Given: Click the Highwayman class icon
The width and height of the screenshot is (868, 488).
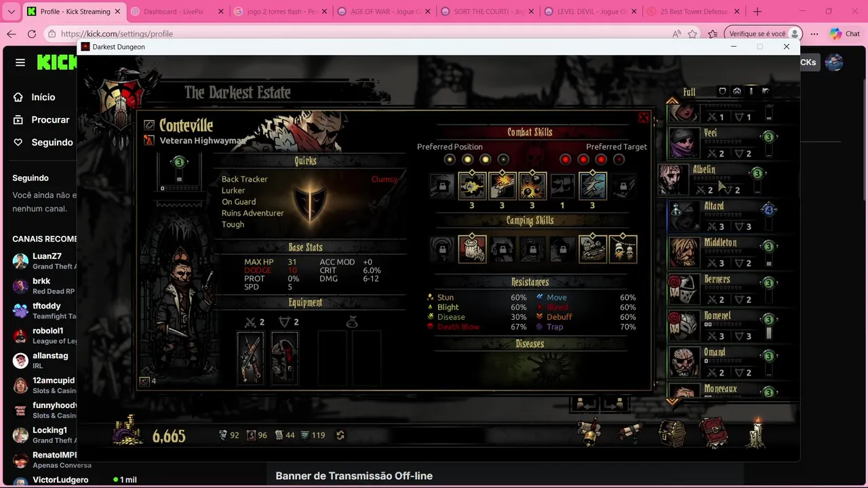Looking at the screenshot, I should 149,140.
